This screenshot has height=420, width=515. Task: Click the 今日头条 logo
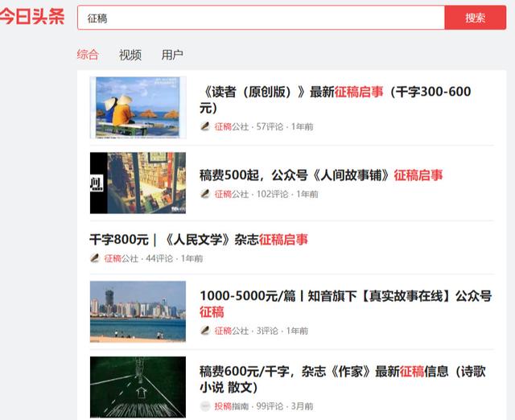coord(32,16)
